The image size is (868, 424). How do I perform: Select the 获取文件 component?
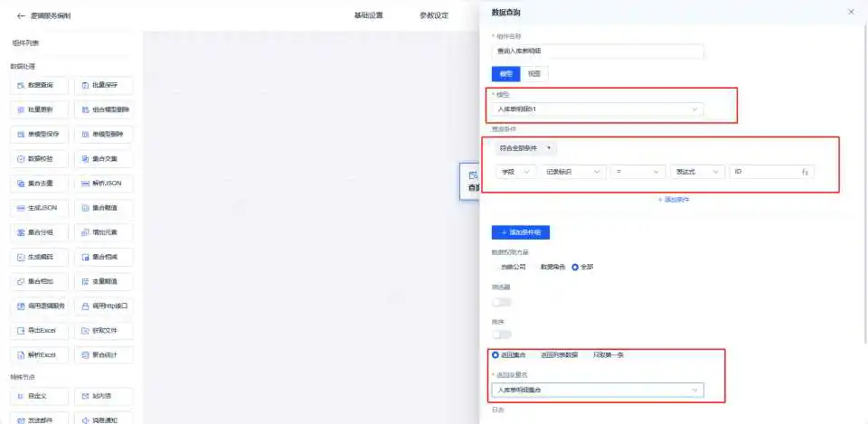103,331
